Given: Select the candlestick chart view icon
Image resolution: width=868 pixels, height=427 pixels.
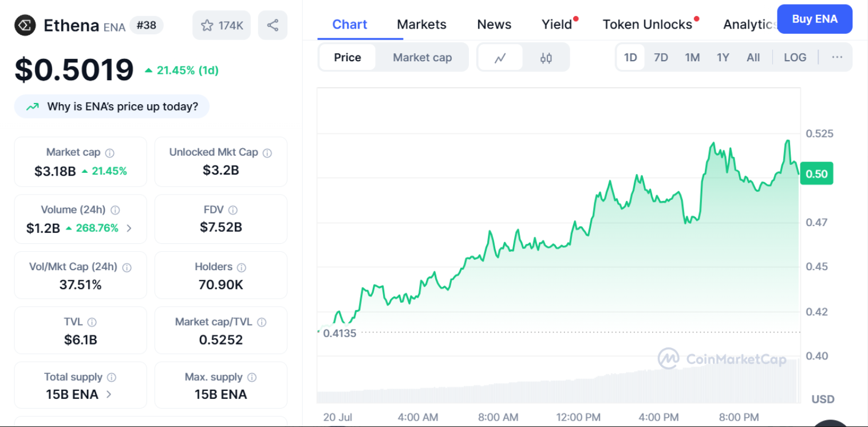Looking at the screenshot, I should (546, 57).
